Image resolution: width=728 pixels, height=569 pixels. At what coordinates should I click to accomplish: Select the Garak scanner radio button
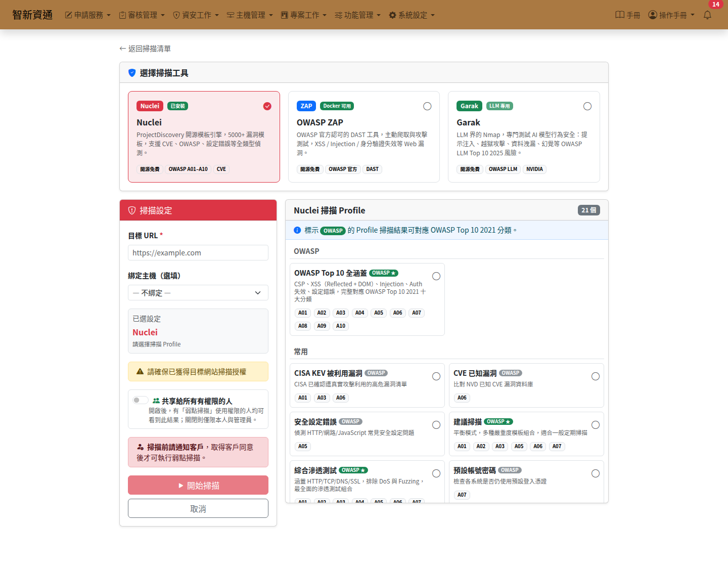(x=587, y=106)
